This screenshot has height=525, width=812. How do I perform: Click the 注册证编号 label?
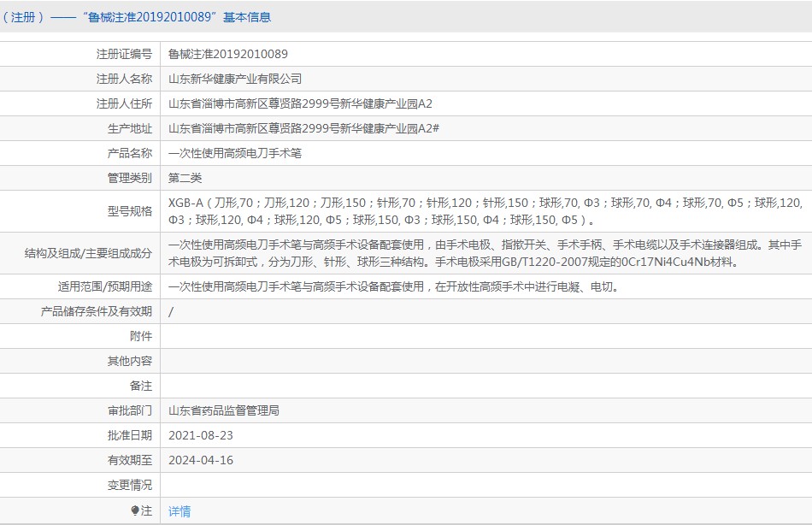[124, 54]
